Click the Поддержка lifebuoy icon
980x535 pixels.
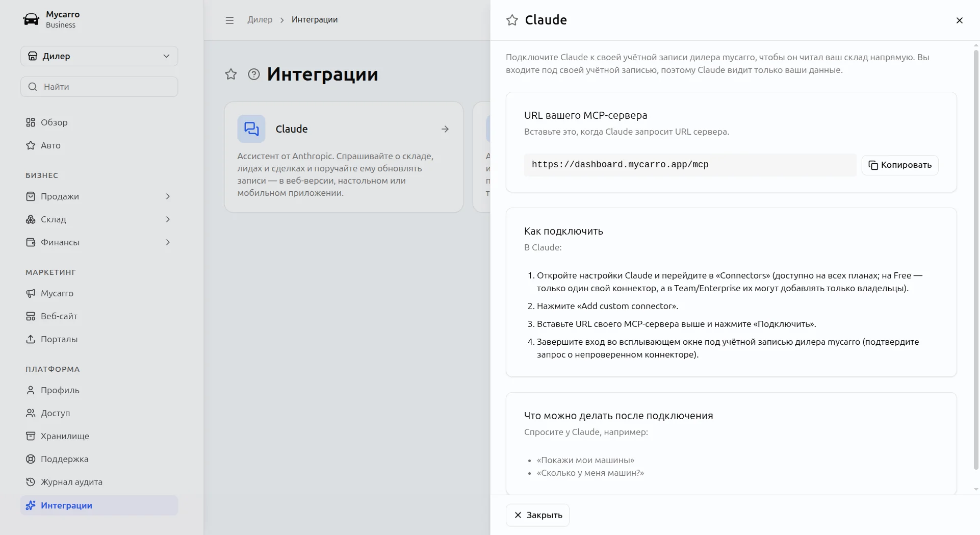[31, 459]
